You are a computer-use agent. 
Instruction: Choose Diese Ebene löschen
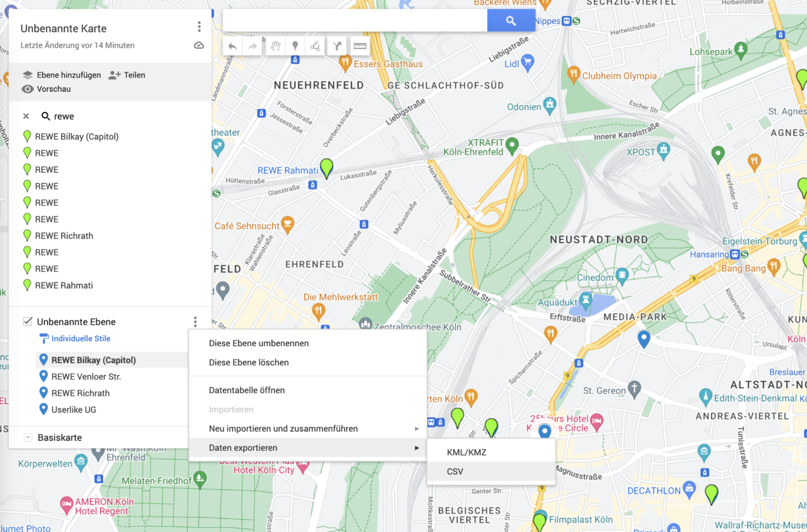[308, 362]
